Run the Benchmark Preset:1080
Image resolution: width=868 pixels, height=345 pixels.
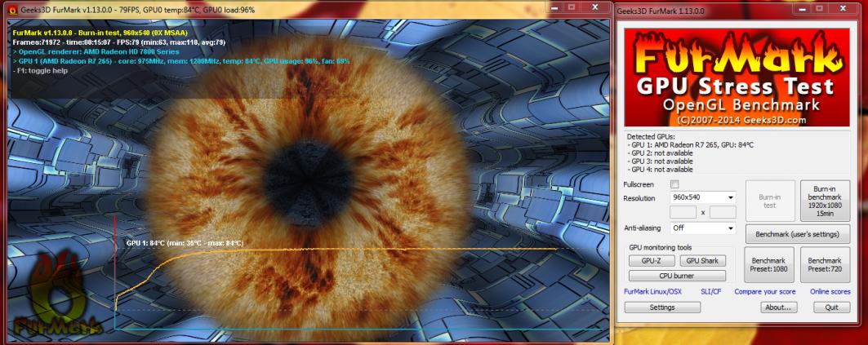point(769,265)
